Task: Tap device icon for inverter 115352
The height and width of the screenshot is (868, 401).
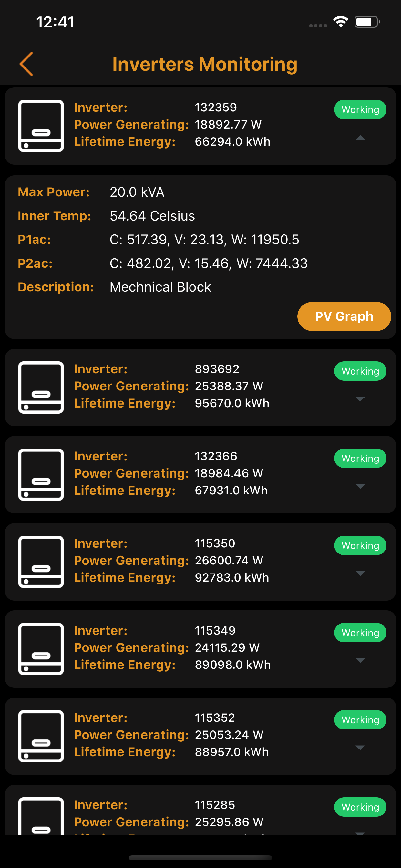Action: [x=41, y=736]
